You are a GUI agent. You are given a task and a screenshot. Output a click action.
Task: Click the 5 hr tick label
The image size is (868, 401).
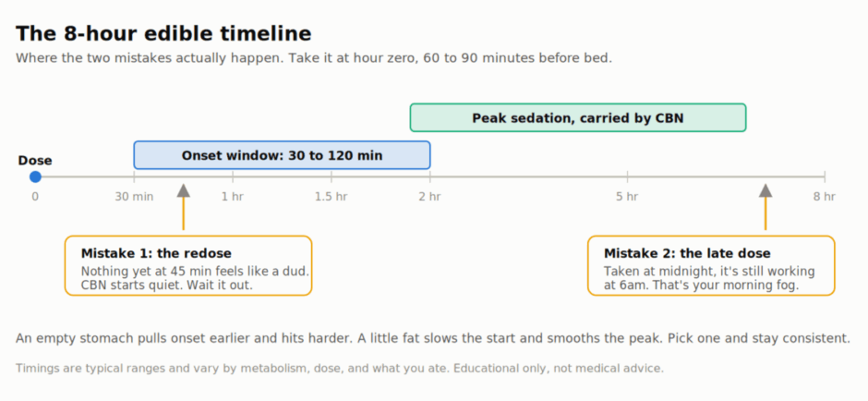[x=627, y=196]
